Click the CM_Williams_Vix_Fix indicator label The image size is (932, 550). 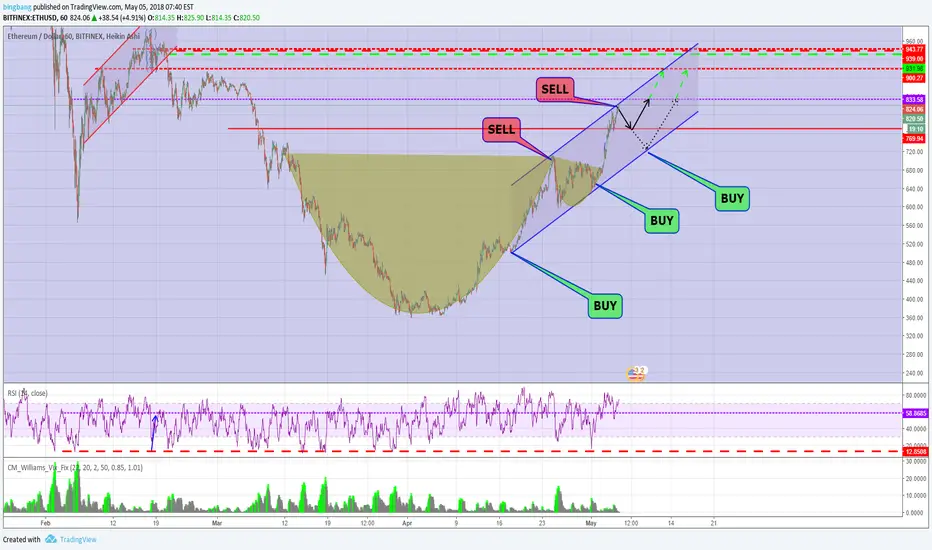coord(75,467)
